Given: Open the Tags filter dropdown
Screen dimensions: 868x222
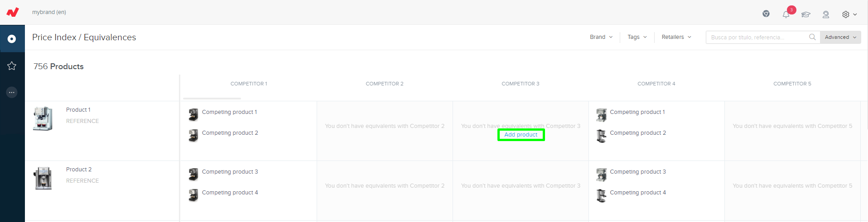Looking at the screenshot, I should point(637,37).
